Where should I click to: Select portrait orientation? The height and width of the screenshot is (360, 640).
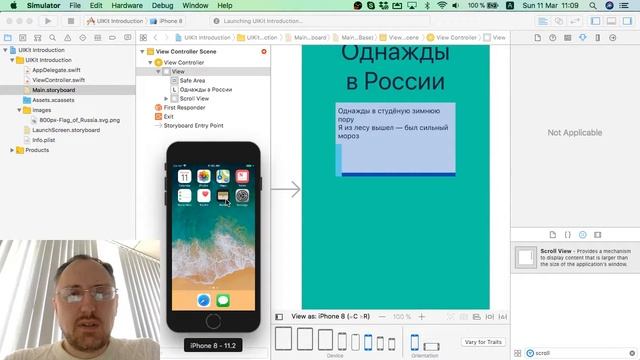(x=414, y=342)
